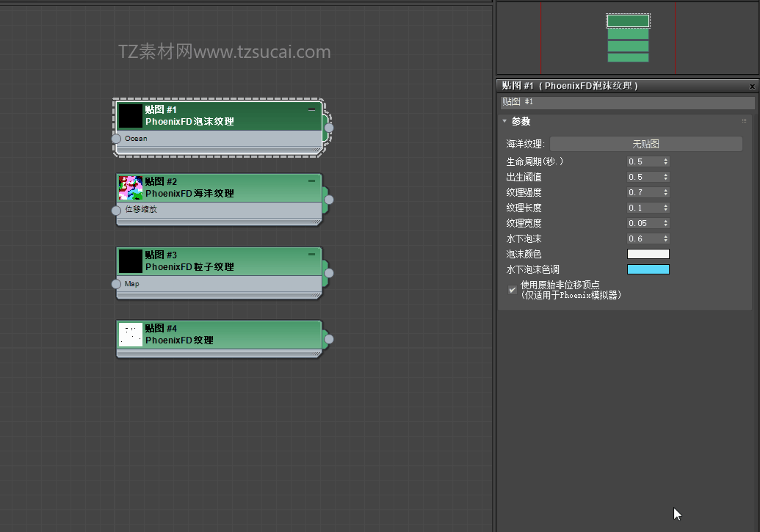Click the Map input socket on 贴图 #3
Screen dimensions: 760x532
(116, 284)
